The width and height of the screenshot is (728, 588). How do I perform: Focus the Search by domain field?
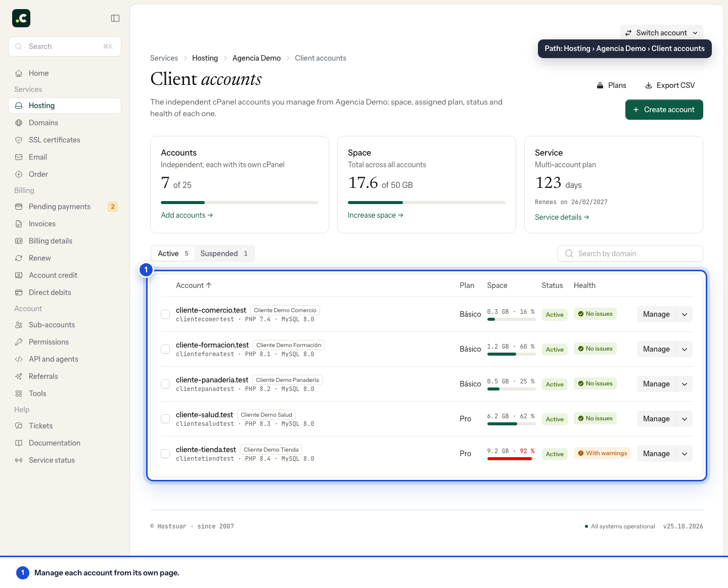click(630, 254)
